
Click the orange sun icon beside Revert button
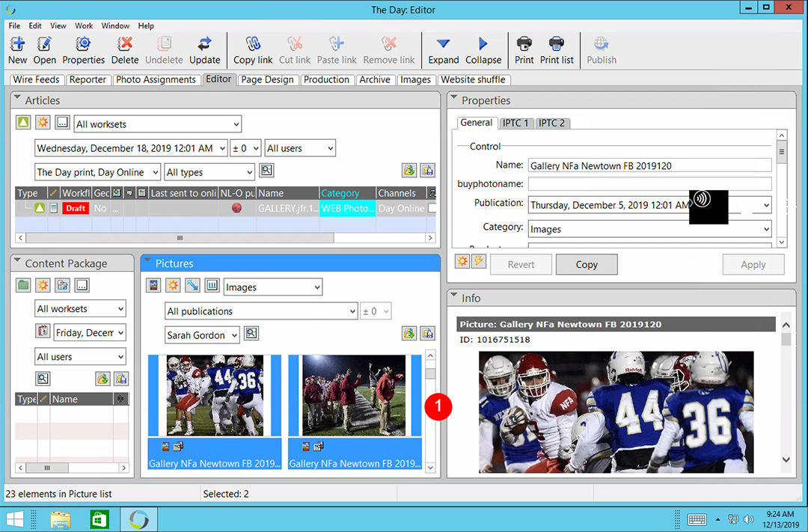coord(462,261)
